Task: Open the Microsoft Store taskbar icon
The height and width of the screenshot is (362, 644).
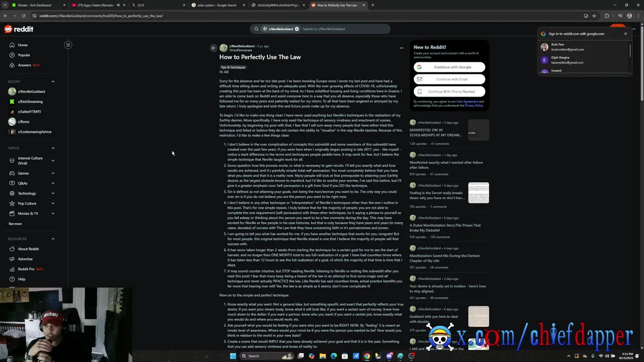Action: 345,356
